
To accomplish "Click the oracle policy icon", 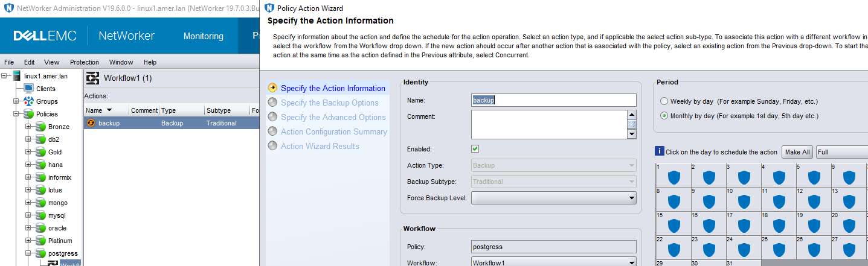I will click(x=40, y=228).
